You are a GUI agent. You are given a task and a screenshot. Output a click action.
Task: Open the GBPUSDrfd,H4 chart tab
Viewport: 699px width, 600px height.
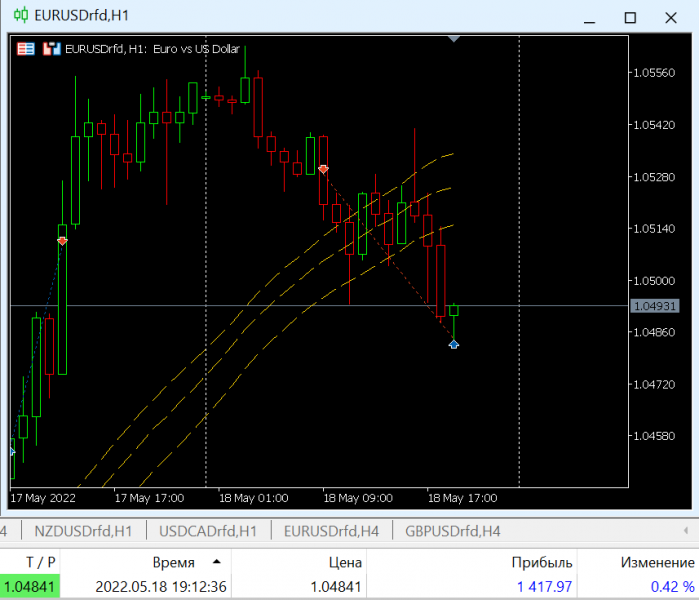pyautogui.click(x=452, y=531)
